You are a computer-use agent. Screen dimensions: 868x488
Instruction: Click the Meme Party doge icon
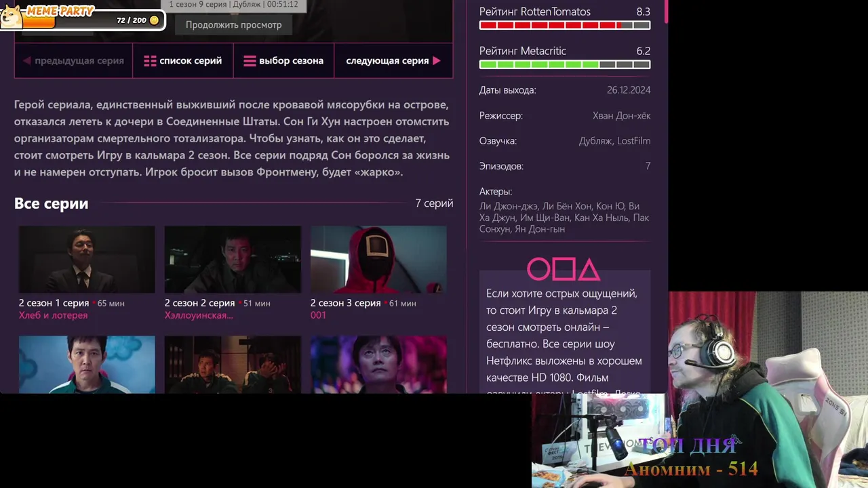12,18
